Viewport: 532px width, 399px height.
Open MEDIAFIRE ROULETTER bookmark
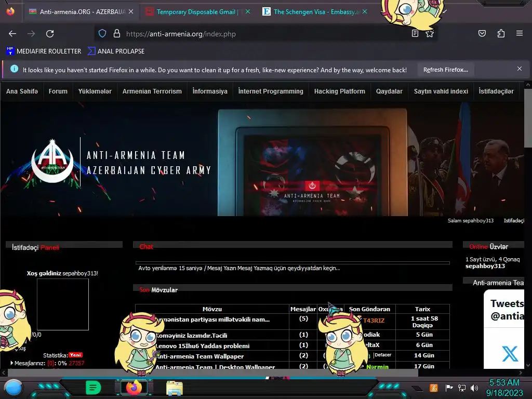pyautogui.click(x=44, y=51)
